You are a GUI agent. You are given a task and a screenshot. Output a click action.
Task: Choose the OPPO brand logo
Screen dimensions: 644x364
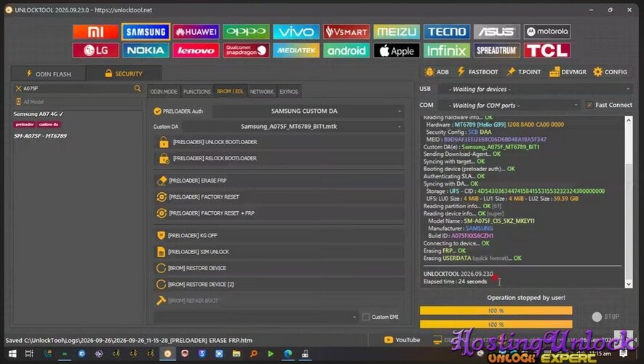tap(246, 31)
